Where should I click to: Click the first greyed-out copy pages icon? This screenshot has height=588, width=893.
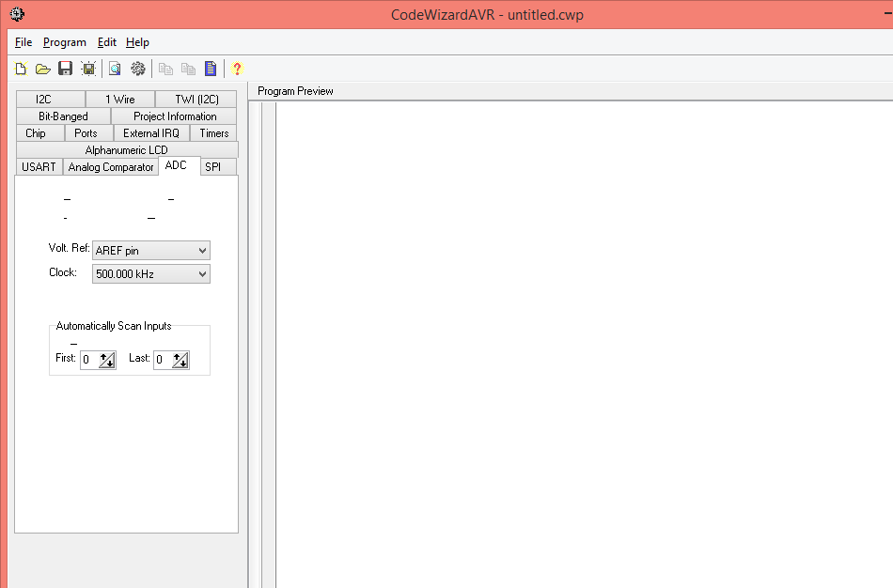click(x=165, y=69)
